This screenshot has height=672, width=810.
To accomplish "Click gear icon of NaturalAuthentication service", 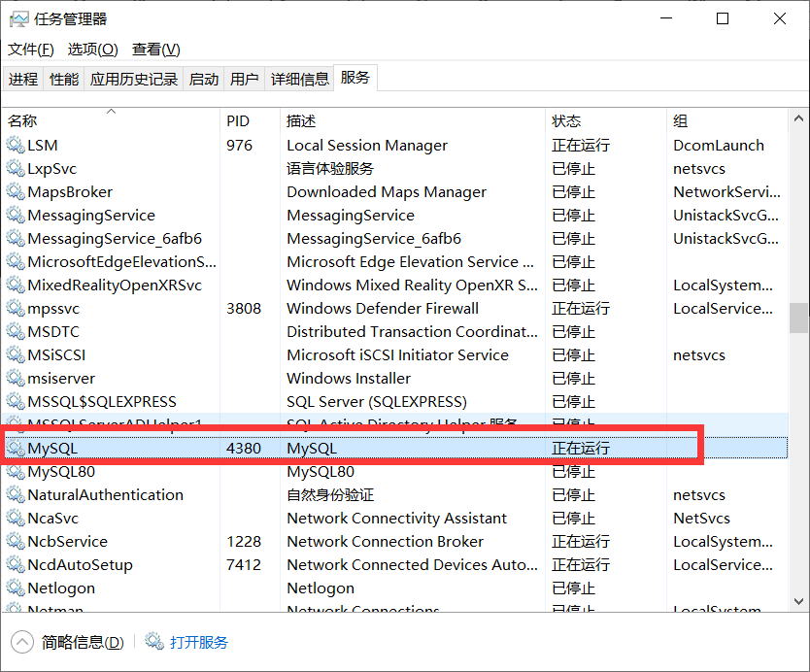I will 16,495.
